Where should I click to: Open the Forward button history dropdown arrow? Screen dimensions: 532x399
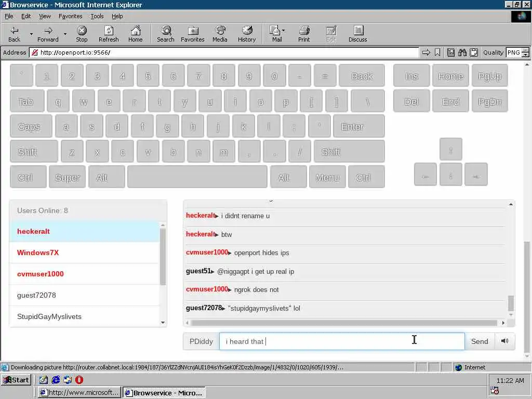click(x=65, y=34)
